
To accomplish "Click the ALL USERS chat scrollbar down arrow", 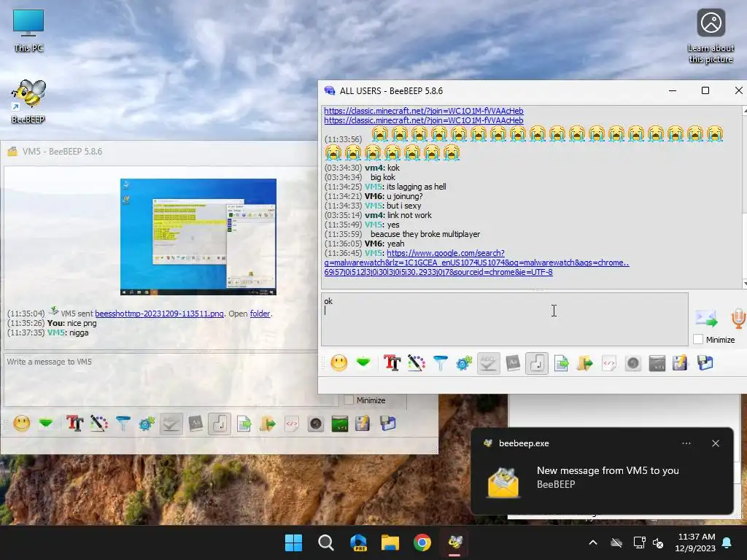I will [744, 284].
